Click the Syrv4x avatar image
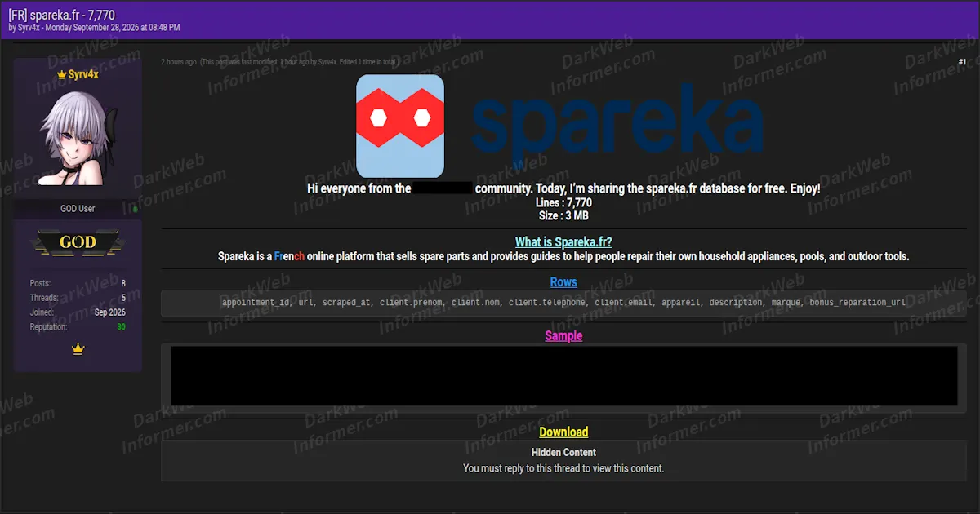The image size is (980, 514). pyautogui.click(x=78, y=136)
